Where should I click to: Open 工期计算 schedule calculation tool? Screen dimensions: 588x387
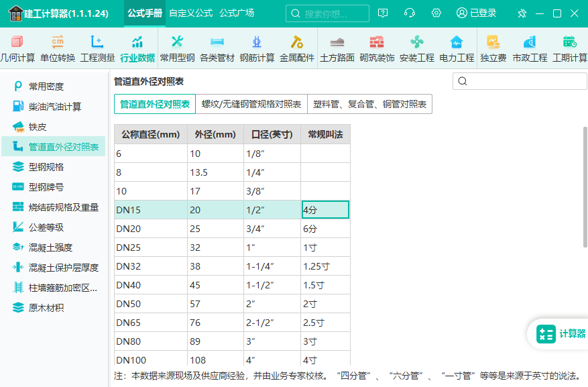pyautogui.click(x=570, y=49)
